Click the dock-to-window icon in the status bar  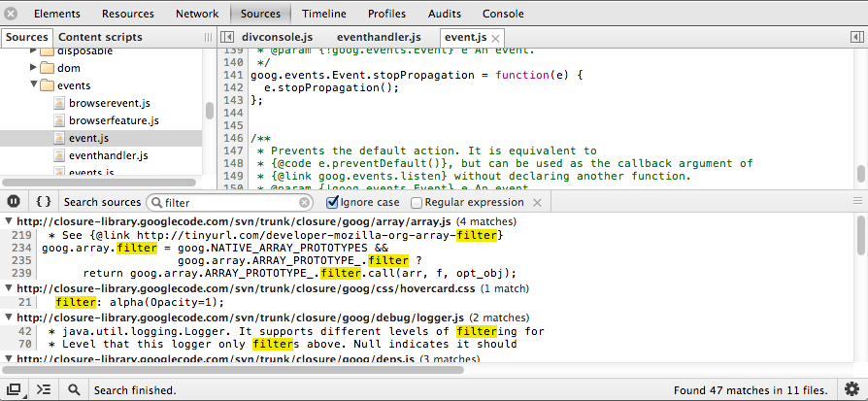click(15, 389)
